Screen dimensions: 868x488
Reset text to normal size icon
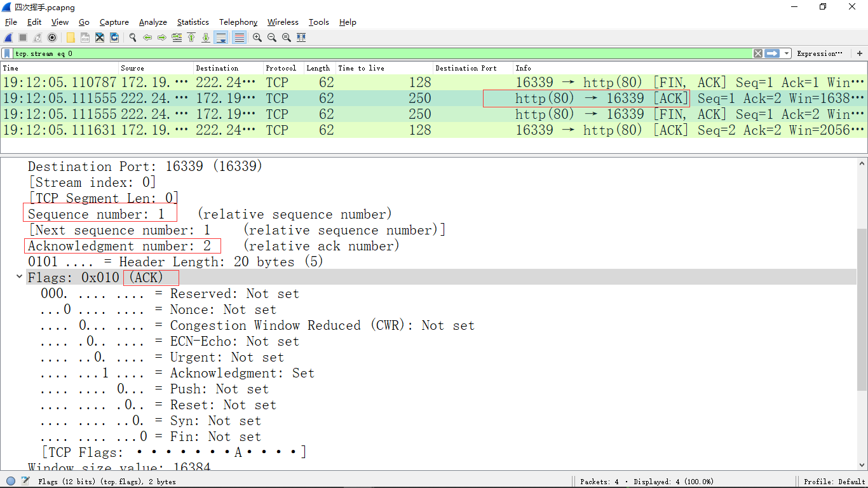[x=287, y=37]
